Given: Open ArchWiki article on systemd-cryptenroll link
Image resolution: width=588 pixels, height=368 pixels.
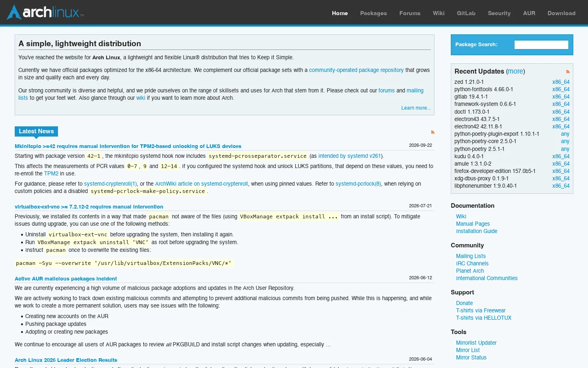Looking at the screenshot, I should [201, 184].
